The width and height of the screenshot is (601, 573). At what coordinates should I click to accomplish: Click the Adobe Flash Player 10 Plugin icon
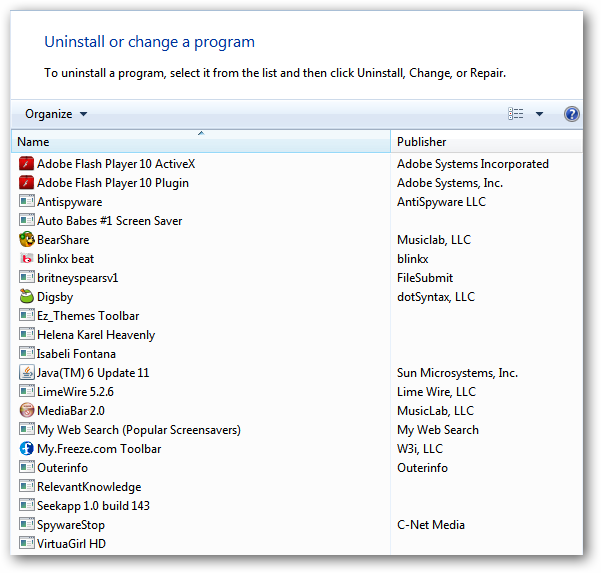(x=26, y=183)
